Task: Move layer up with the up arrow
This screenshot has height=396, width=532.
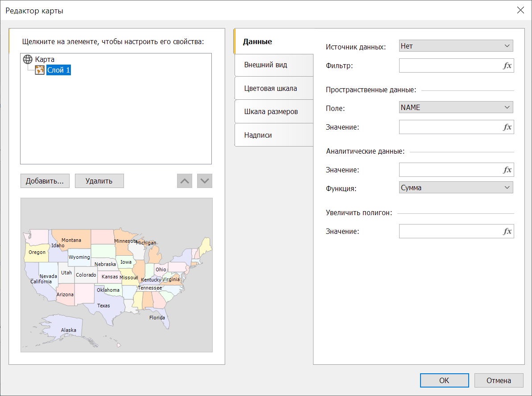Action: coord(185,181)
